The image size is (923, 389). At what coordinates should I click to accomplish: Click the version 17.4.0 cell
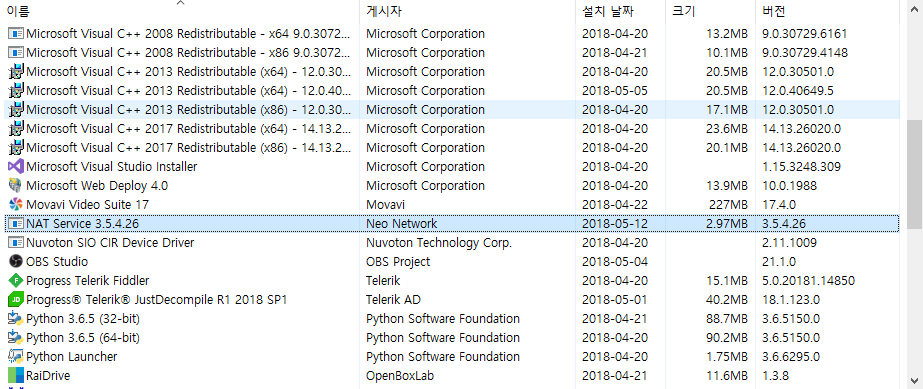(x=779, y=204)
